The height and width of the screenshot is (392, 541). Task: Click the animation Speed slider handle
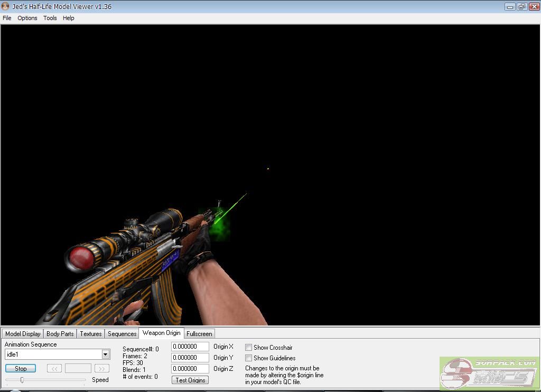(x=22, y=380)
